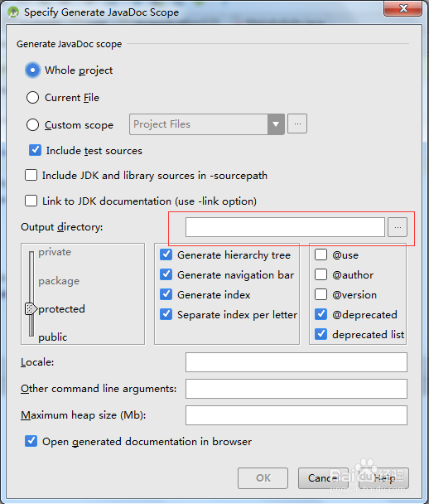Enable Link to JDK documentation option
The height and width of the screenshot is (504, 429).
point(31,201)
